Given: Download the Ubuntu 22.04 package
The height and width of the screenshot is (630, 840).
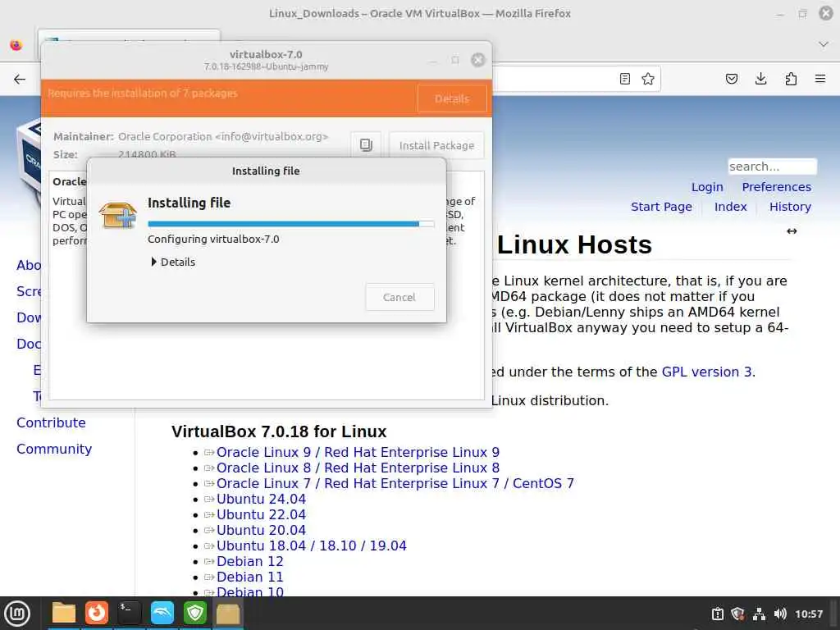Looking at the screenshot, I should (x=261, y=515).
